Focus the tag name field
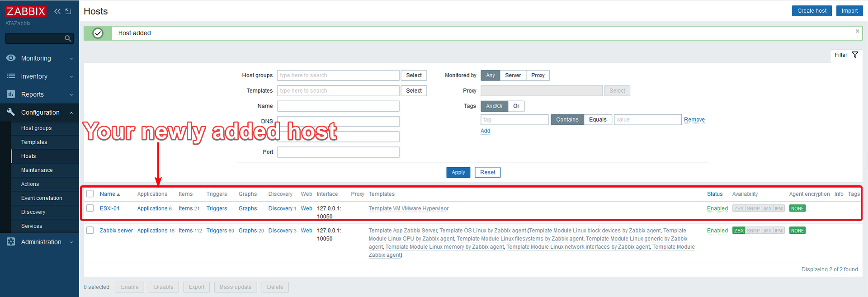The width and height of the screenshot is (868, 297). coord(514,120)
